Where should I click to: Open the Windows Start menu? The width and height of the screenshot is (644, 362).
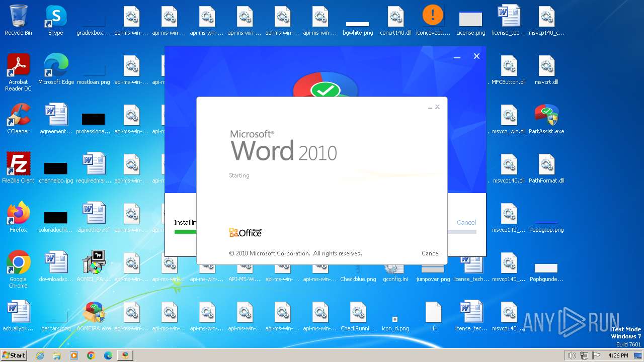point(14,355)
